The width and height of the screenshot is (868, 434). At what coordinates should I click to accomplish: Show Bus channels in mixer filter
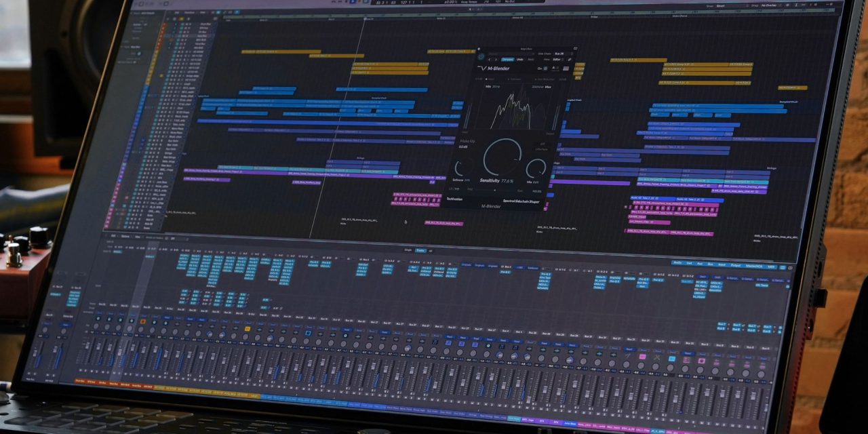tap(710, 264)
